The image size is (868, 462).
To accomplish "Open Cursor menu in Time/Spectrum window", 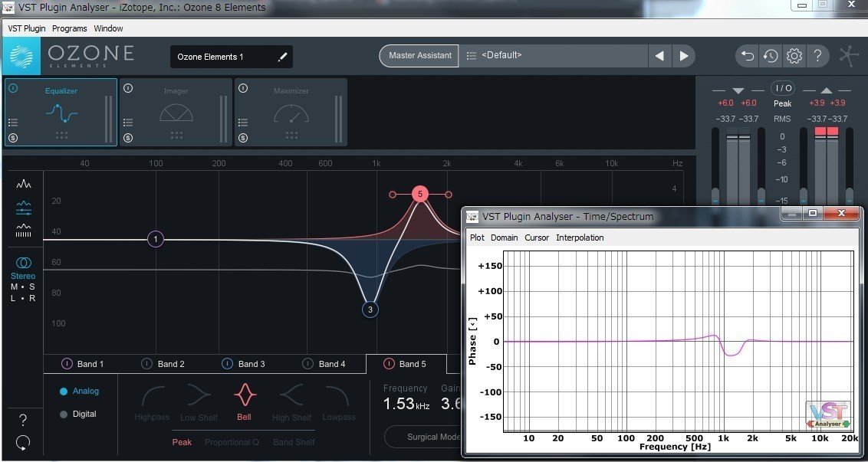I will (x=537, y=238).
